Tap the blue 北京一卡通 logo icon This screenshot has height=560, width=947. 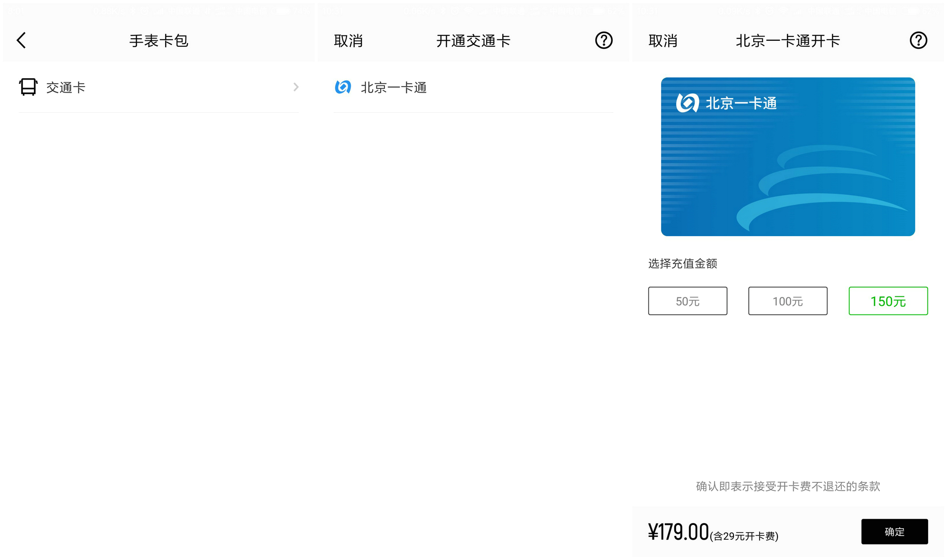point(343,87)
